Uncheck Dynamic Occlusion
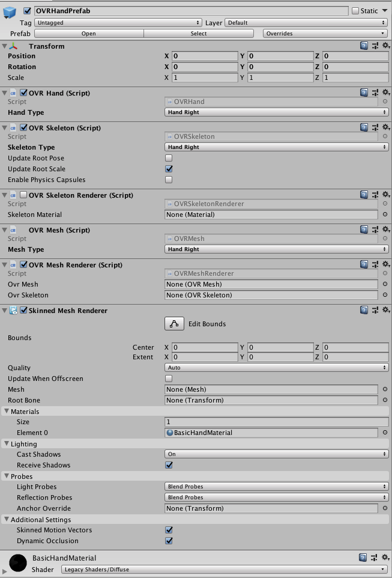 (x=169, y=540)
